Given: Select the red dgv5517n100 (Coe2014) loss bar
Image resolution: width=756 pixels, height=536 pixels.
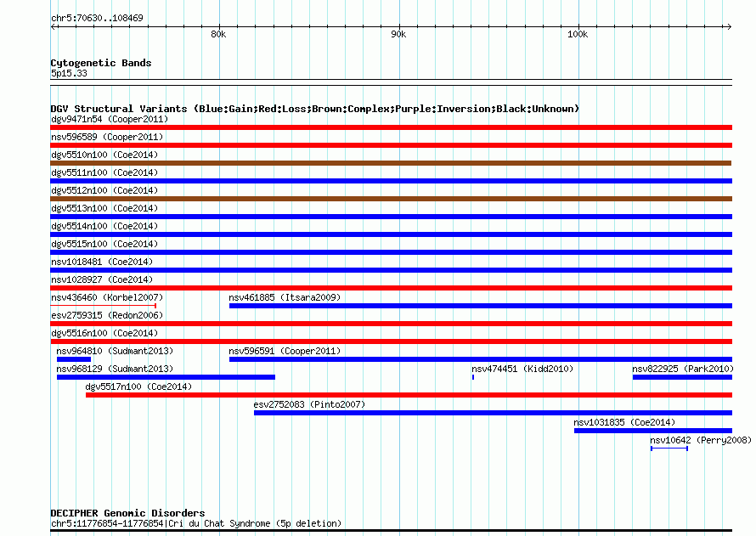Looking at the screenshot, I should [x=409, y=395].
